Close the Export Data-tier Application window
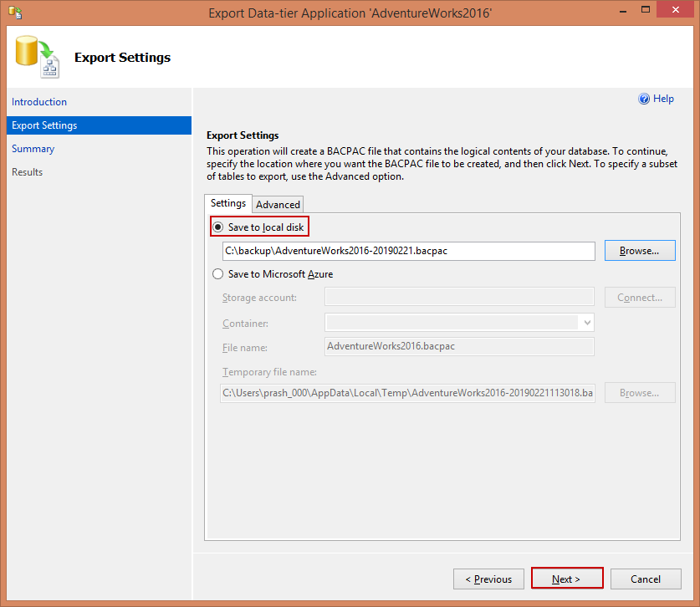 (x=675, y=12)
